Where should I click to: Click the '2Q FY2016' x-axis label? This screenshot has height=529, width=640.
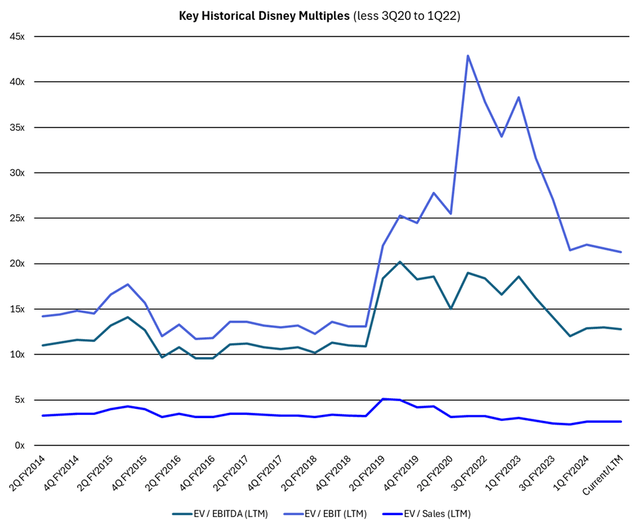(163, 473)
